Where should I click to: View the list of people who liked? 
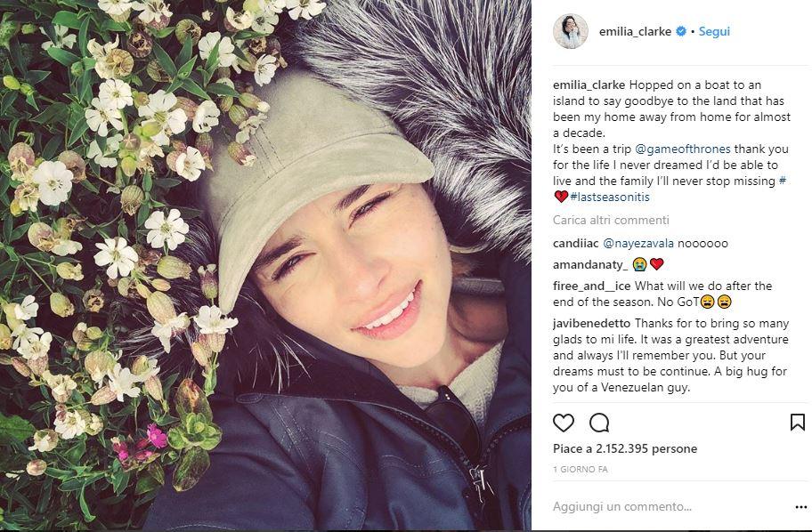click(x=625, y=448)
